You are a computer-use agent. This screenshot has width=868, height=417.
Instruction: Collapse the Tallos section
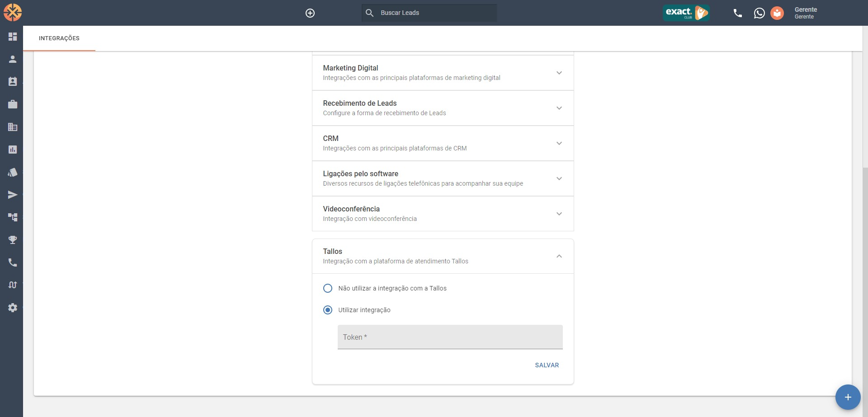click(443, 256)
